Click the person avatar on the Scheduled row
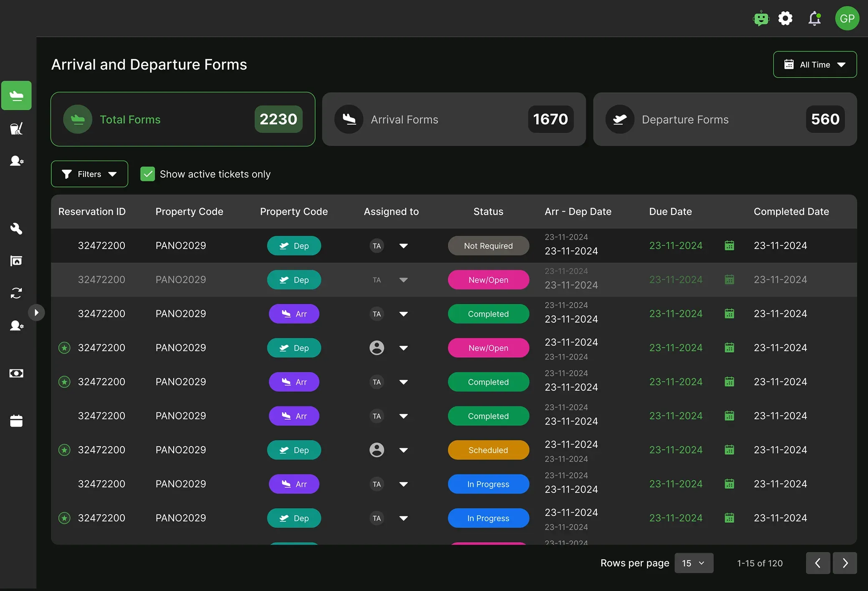The image size is (868, 591). coord(377,450)
